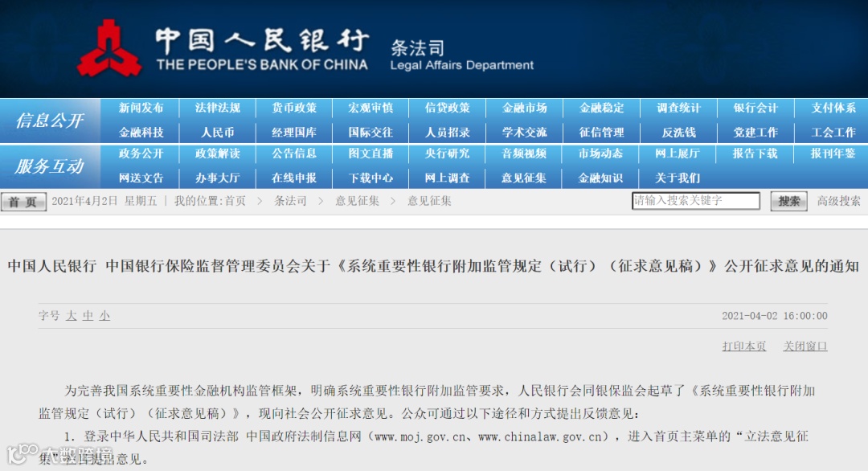Click the article title heading
Viewport: 868px width, 471px height.
[x=433, y=266]
